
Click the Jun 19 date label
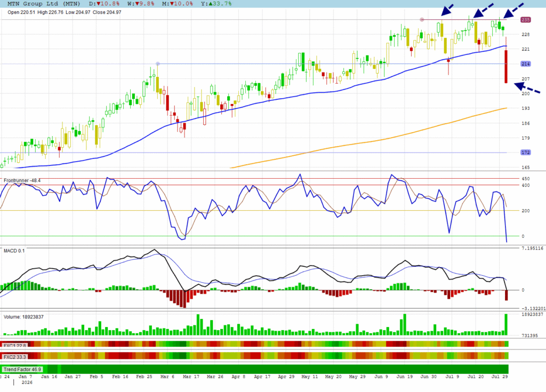(405, 377)
